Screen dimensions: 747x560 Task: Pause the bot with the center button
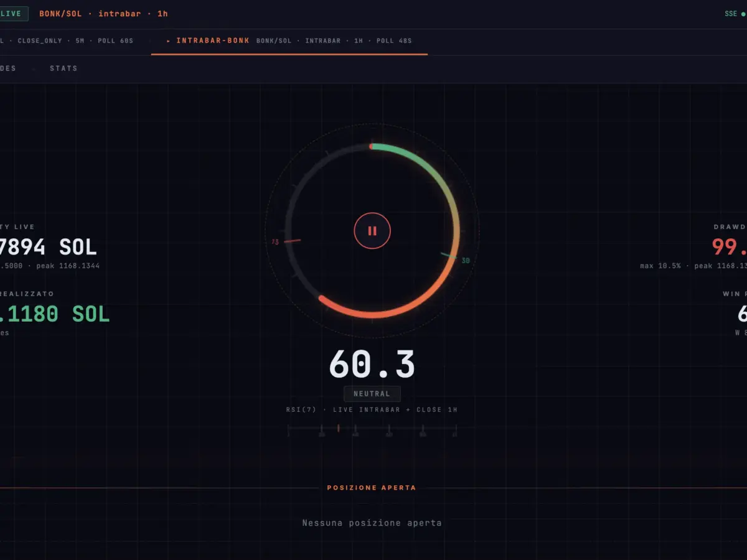372,231
